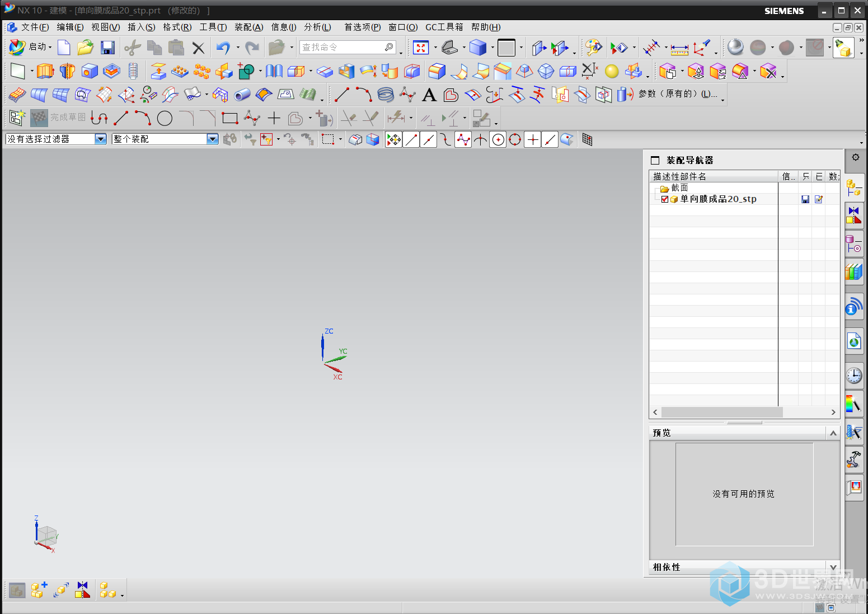Image resolution: width=868 pixels, height=614 pixels.
Task: Click the resource bar settings gear
Action: click(856, 157)
